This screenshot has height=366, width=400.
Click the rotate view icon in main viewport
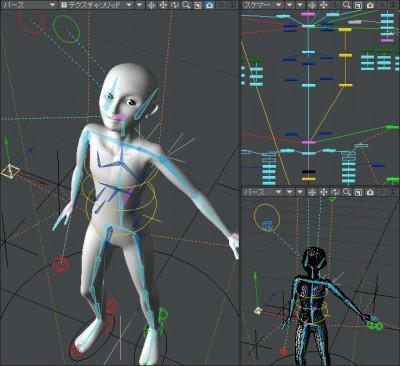(x=175, y=5)
